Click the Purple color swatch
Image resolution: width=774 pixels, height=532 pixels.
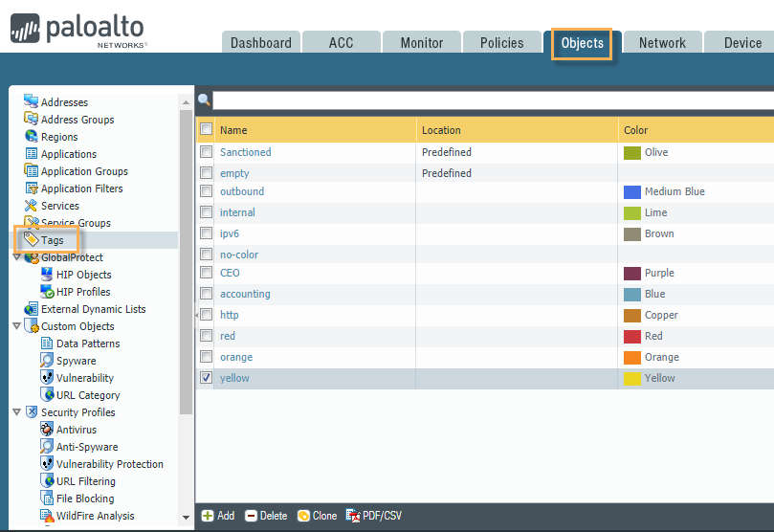(631, 273)
